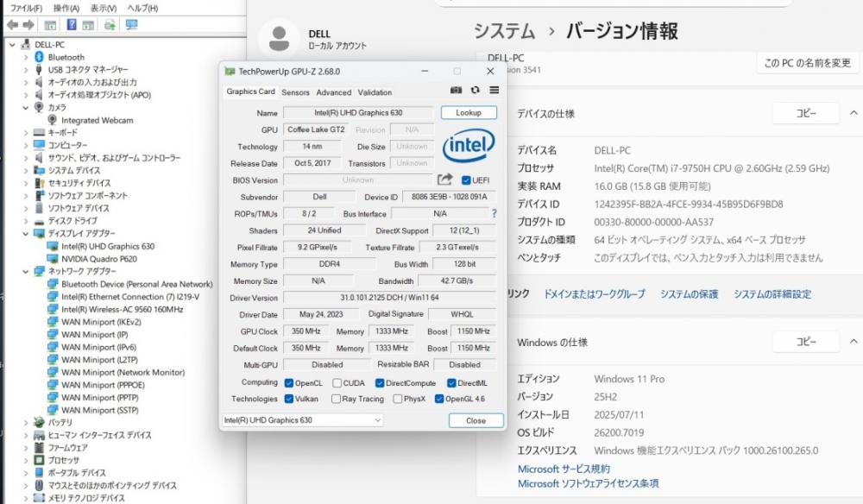Click the Bluetooth device category icon

point(39,57)
